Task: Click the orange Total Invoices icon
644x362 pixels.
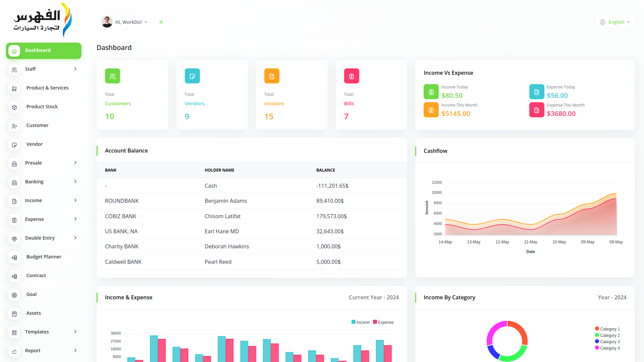Action: tap(272, 76)
